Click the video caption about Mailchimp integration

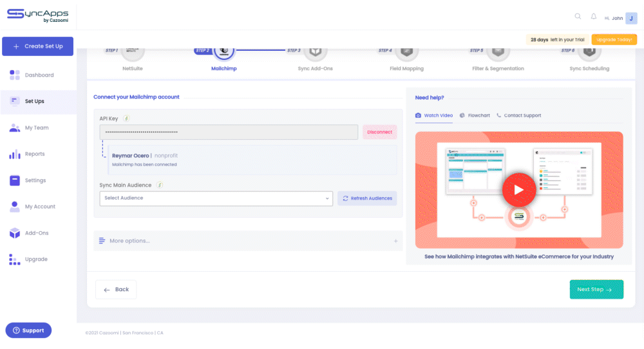(x=519, y=257)
